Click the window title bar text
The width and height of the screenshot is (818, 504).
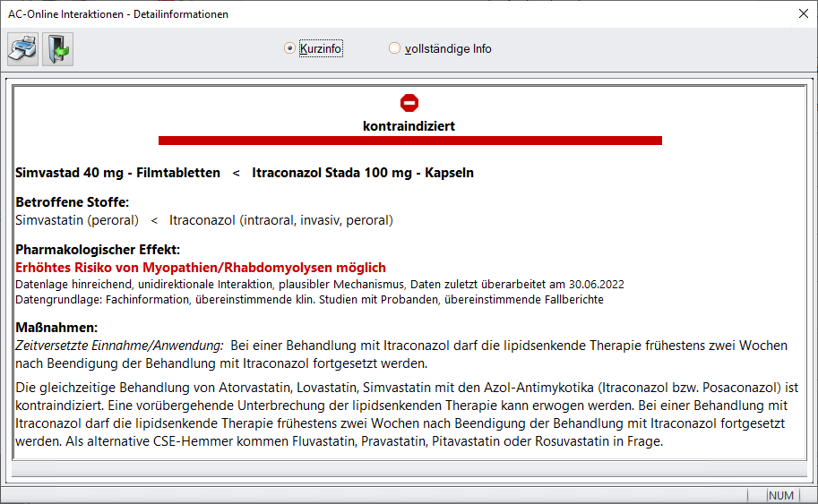(117, 14)
